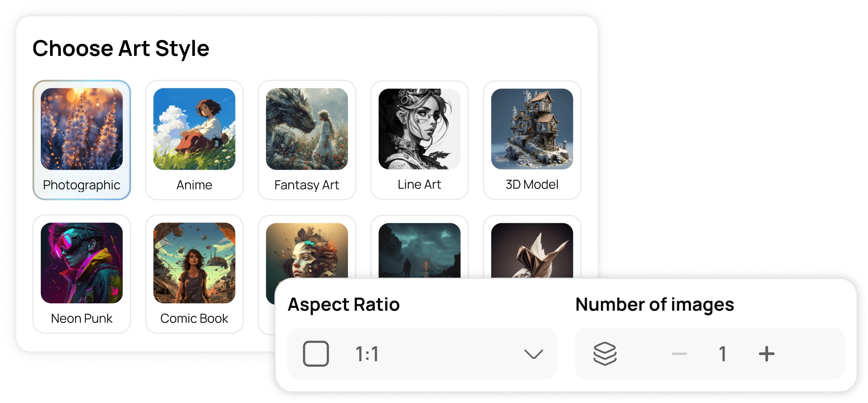Select the Neon Punk style card

pyautogui.click(x=82, y=274)
